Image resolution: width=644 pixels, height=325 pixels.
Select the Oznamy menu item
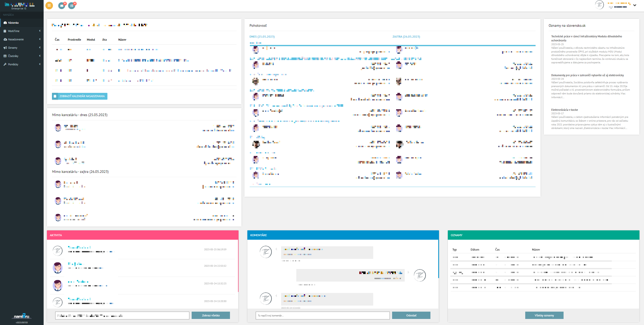(13, 48)
